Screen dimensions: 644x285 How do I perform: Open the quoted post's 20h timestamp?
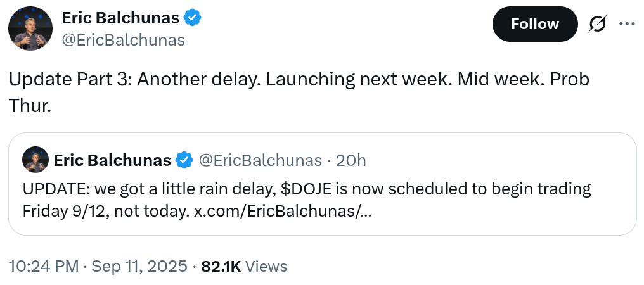(351, 160)
